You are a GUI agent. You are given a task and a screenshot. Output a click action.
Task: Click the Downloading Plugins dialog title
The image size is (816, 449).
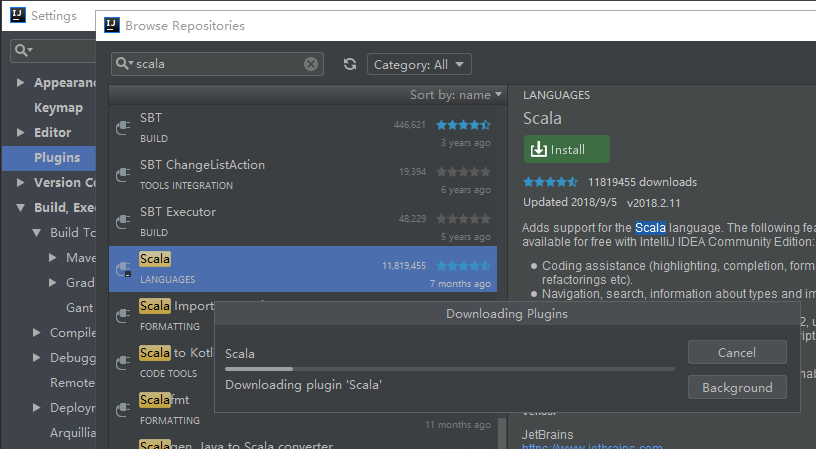tap(507, 314)
